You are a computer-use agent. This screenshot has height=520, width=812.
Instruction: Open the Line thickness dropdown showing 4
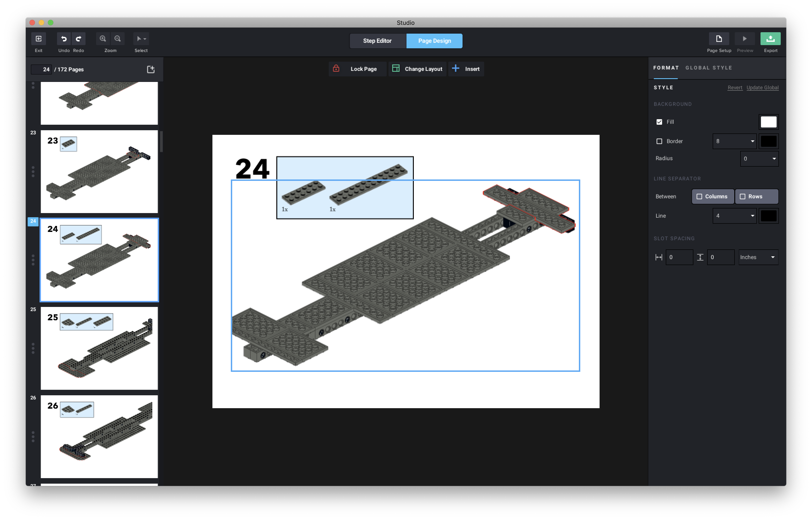(x=735, y=216)
